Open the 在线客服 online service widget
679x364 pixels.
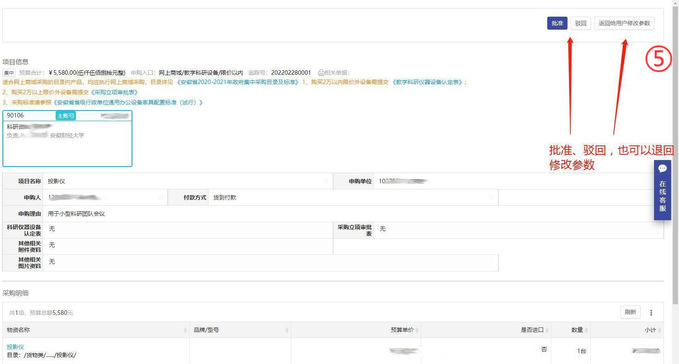click(662, 190)
